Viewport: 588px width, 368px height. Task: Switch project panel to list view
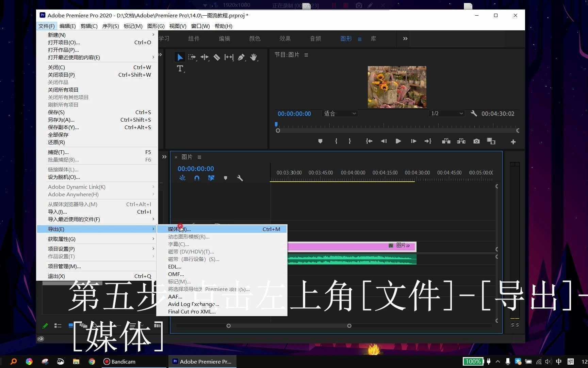tap(58, 326)
